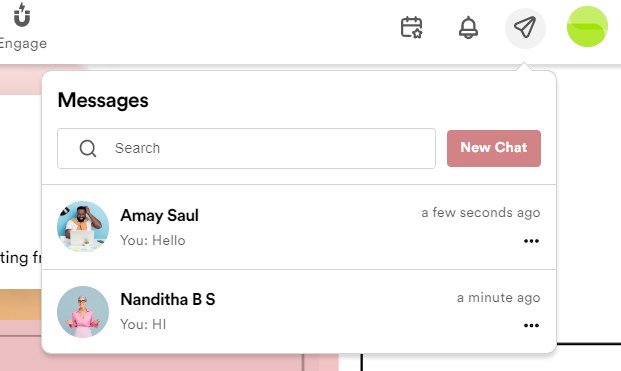Open the calendar star events icon
This screenshot has height=371, width=621.
pos(411,27)
